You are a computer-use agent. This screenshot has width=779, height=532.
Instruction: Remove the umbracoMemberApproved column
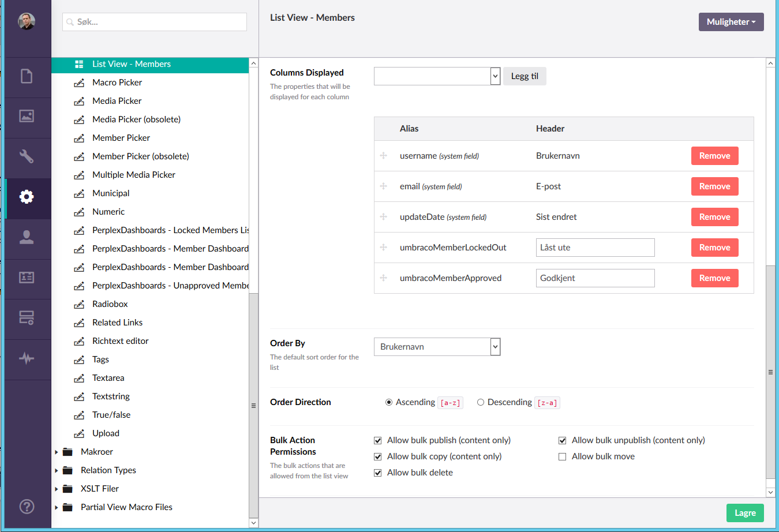(x=714, y=278)
